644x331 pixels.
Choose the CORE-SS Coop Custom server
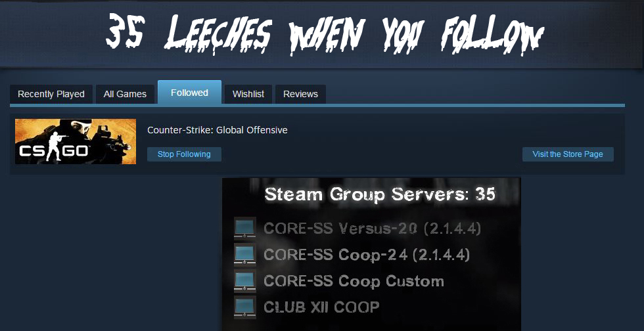[x=354, y=281]
